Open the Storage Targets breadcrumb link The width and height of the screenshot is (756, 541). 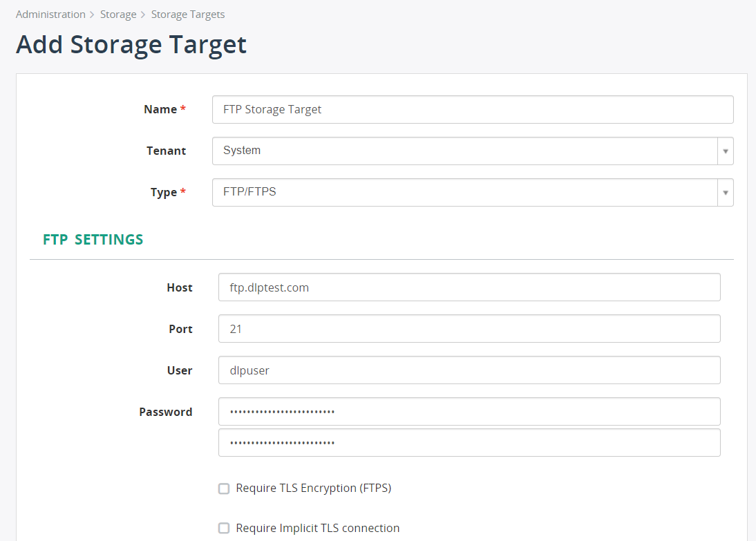(188, 15)
